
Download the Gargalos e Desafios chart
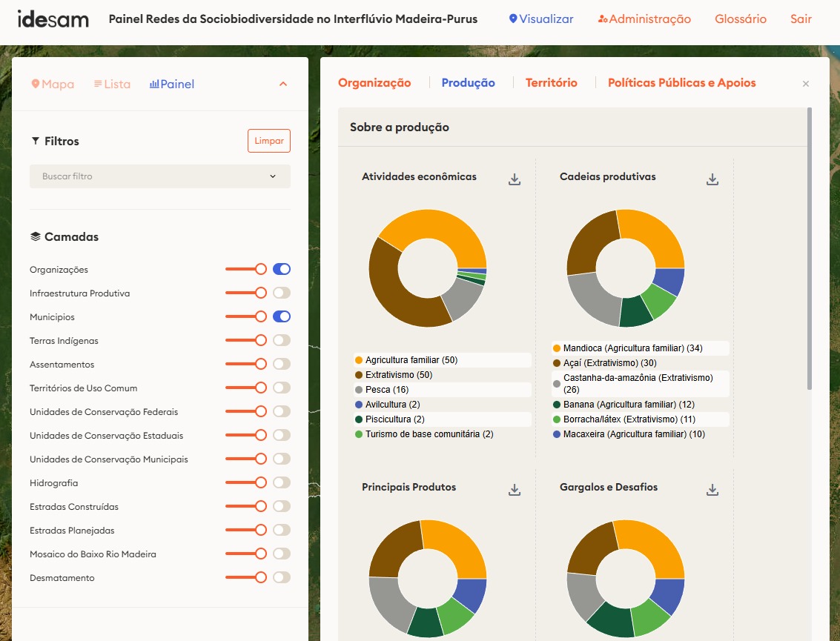click(712, 490)
